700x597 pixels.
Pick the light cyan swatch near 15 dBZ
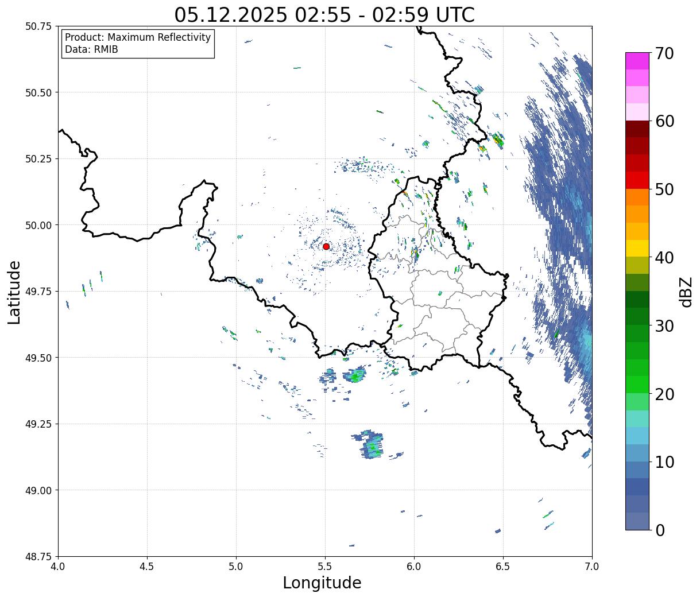pos(637,419)
